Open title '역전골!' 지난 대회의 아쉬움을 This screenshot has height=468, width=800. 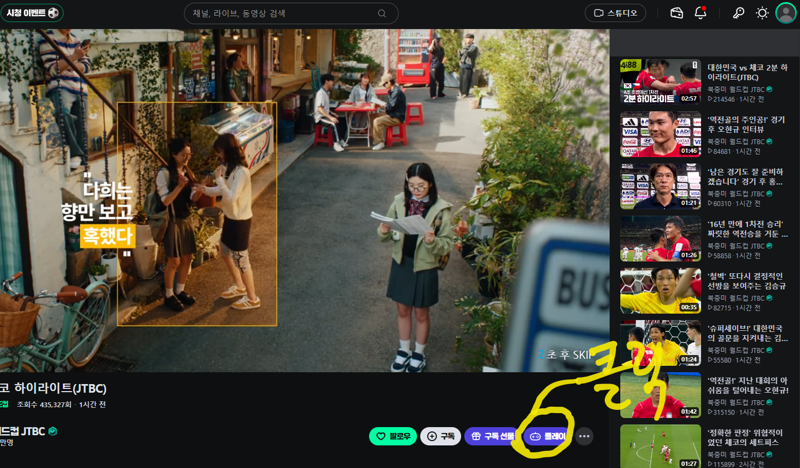click(748, 385)
